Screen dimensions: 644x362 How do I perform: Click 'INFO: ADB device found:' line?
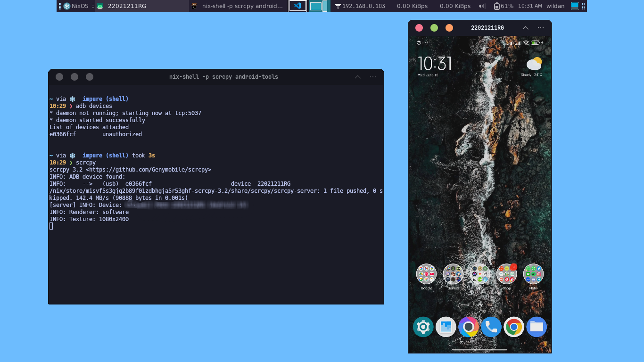point(87,177)
